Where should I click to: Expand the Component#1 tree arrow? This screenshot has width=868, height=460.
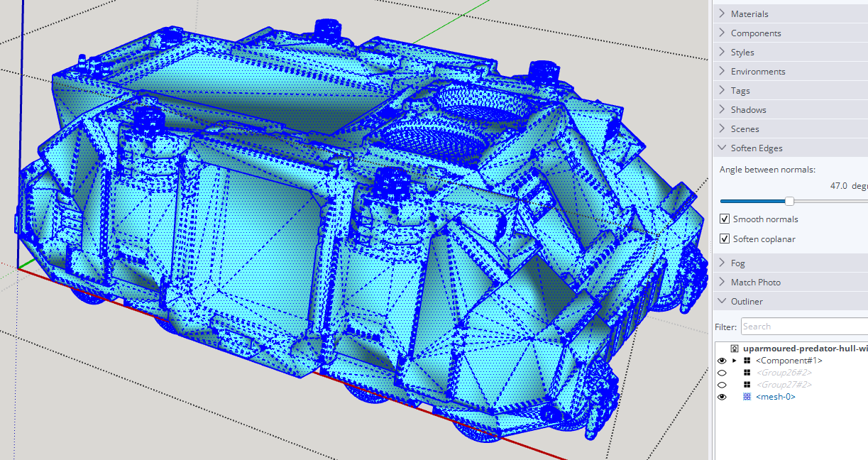pyautogui.click(x=735, y=361)
